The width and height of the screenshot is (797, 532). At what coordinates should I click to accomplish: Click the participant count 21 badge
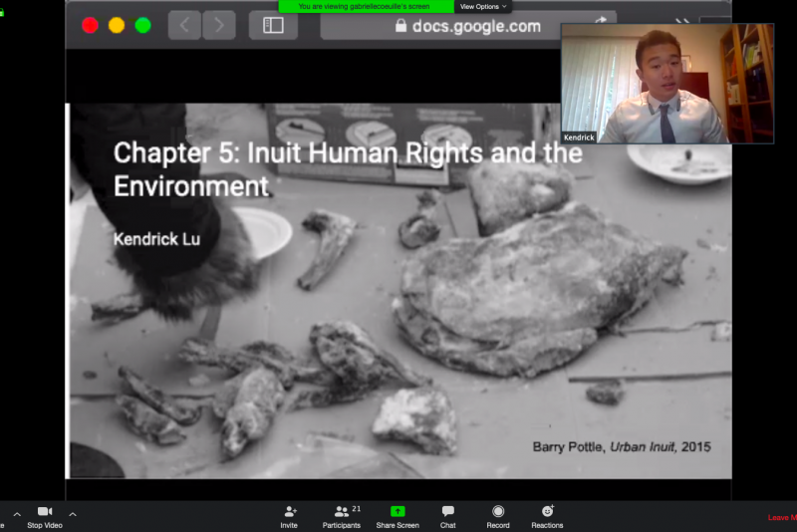pyautogui.click(x=357, y=509)
